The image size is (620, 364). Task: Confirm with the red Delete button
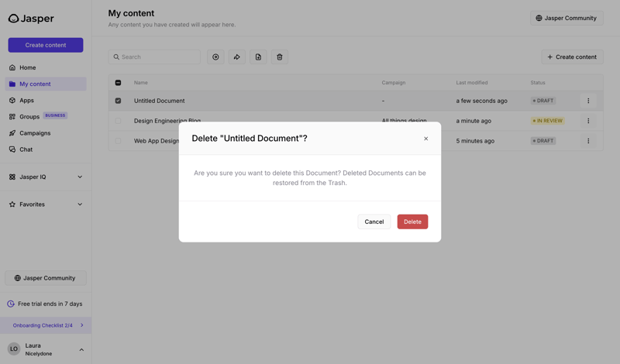pyautogui.click(x=412, y=221)
